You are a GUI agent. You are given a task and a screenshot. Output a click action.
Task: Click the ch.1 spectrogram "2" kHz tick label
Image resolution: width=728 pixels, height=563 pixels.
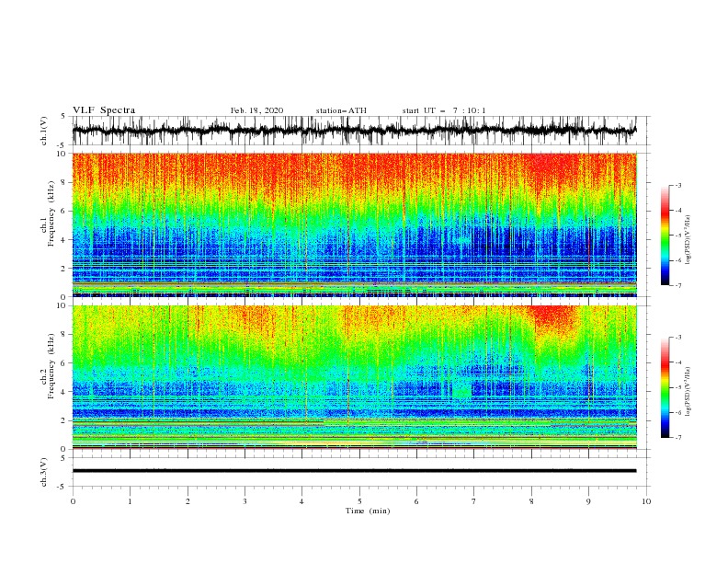click(64, 269)
